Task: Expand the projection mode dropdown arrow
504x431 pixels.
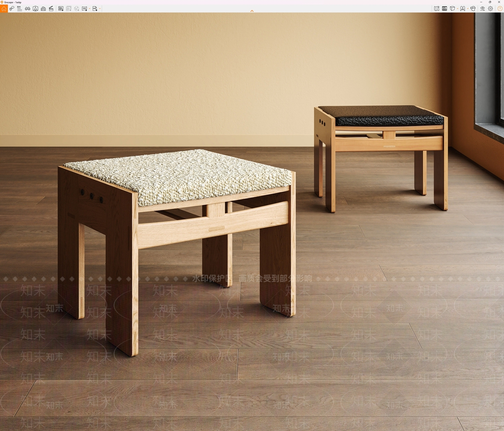Action: coord(457,9)
